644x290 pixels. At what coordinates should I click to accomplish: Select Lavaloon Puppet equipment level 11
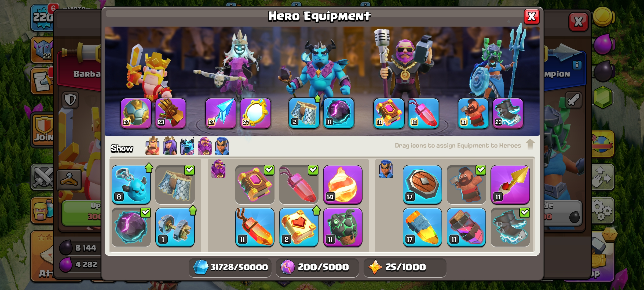point(343,227)
